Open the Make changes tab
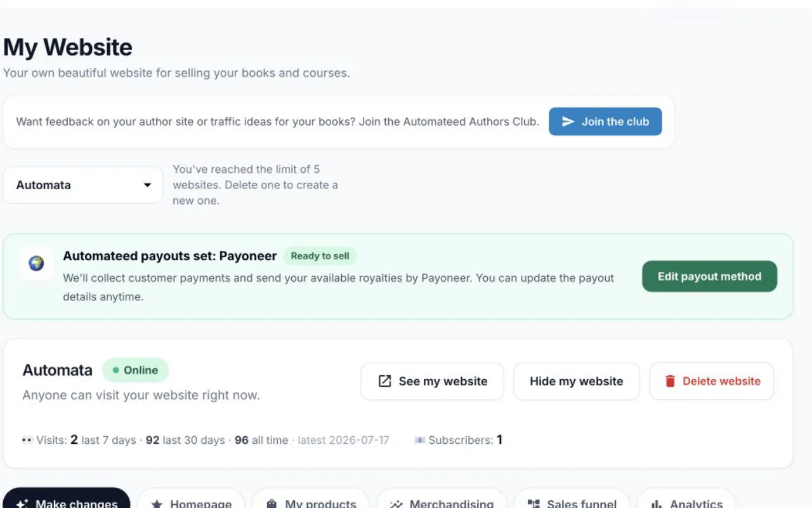Screen dimensions: 812x508 click(x=67, y=498)
